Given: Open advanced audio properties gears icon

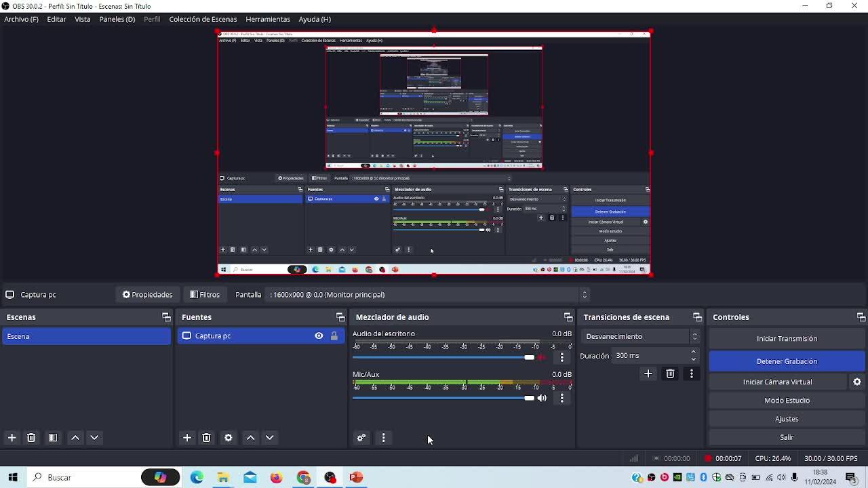Looking at the screenshot, I should pos(361,438).
